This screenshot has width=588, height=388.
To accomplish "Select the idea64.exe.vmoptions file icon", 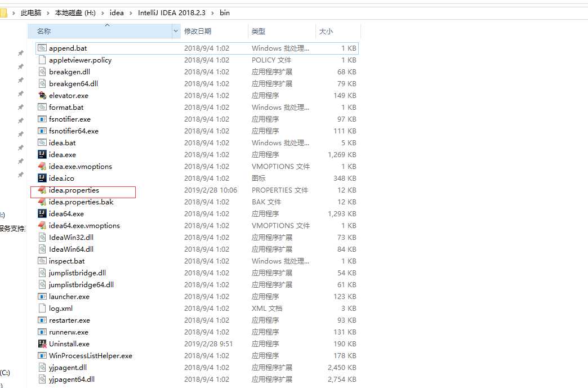I will (42, 226).
